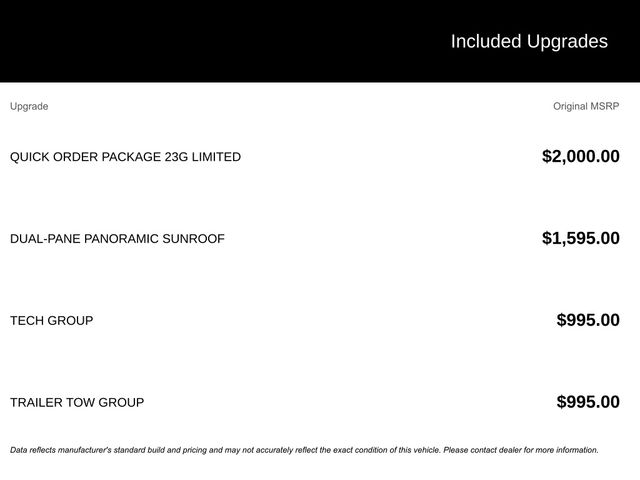
Task: Select the Dual-Pane Panoramic Sunroof upgrade
Action: [x=117, y=239]
